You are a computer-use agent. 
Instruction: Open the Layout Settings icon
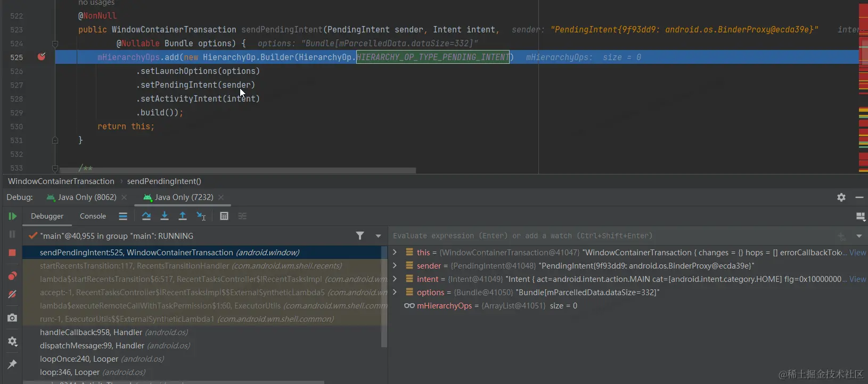click(861, 216)
